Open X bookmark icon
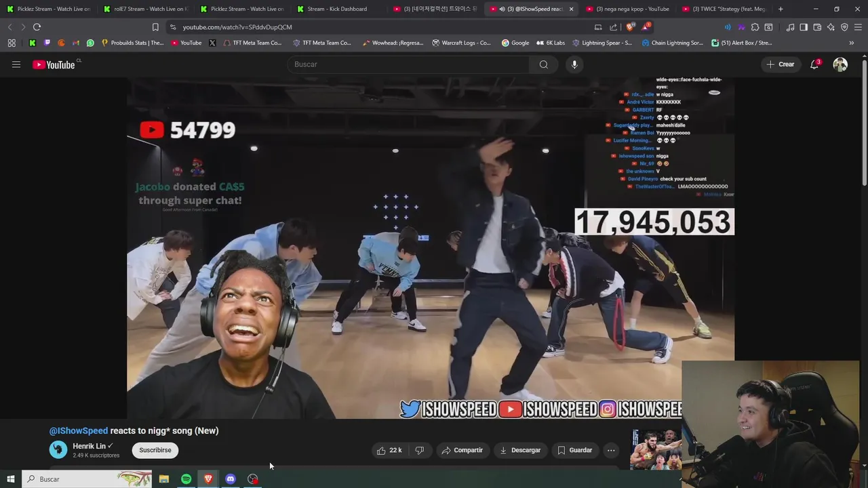 [212, 43]
